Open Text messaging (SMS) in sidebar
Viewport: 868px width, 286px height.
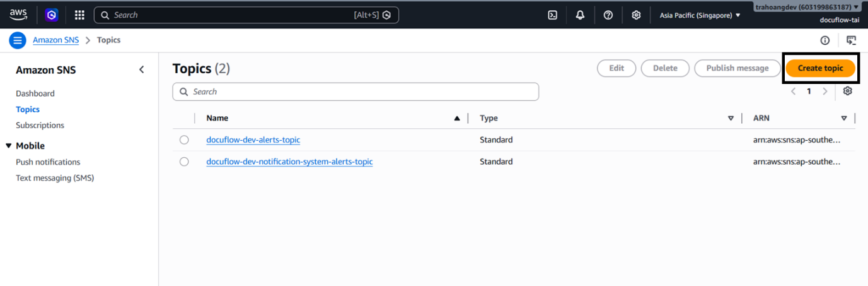pyautogui.click(x=55, y=178)
